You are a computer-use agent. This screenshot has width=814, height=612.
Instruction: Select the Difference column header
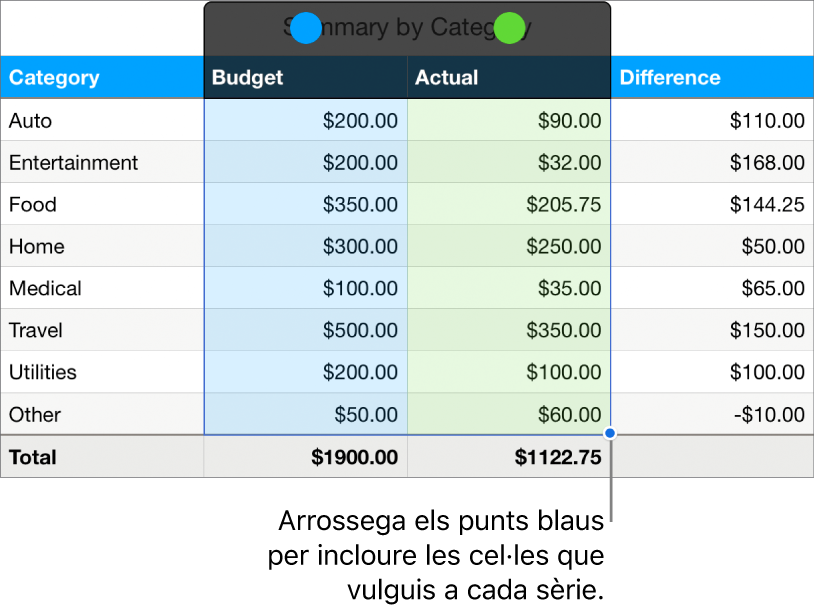pos(711,78)
